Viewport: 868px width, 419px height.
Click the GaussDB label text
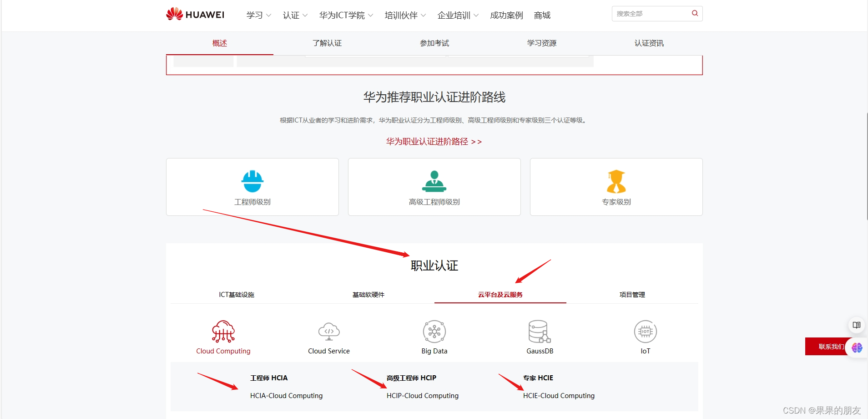click(x=540, y=351)
